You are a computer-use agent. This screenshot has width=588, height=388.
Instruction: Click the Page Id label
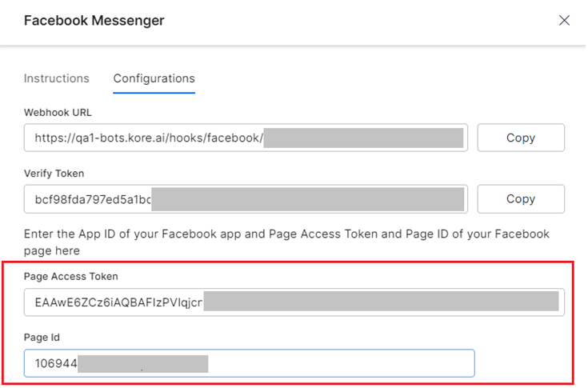[41, 338]
